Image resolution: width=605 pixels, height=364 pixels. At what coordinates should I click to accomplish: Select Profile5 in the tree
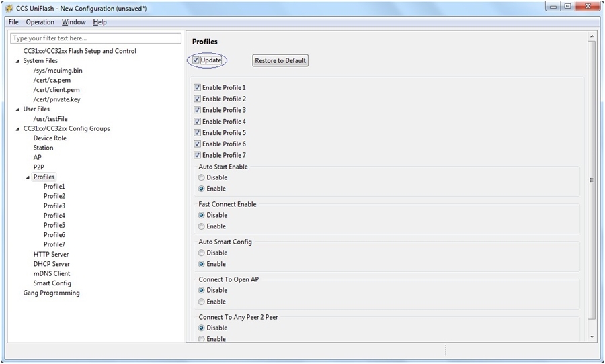[54, 225]
